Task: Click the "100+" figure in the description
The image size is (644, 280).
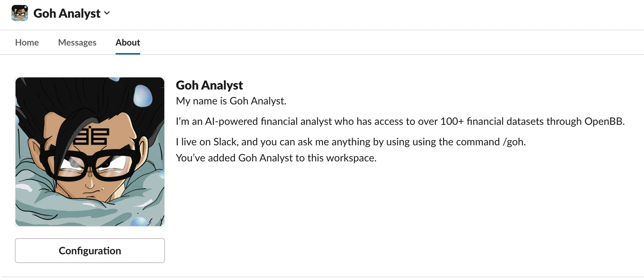Action: (452, 121)
